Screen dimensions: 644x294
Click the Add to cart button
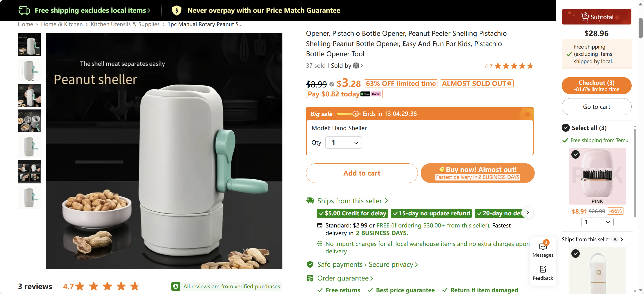(x=362, y=173)
